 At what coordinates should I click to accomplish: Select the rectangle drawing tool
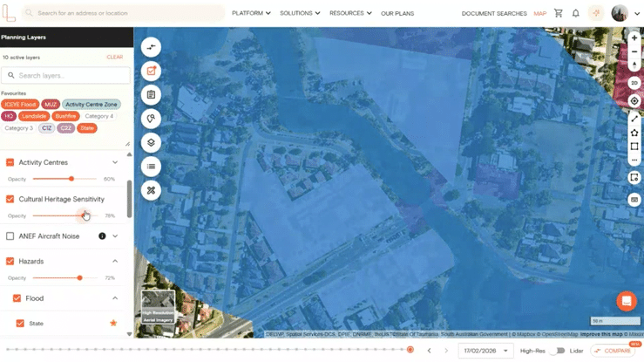pos(634,146)
